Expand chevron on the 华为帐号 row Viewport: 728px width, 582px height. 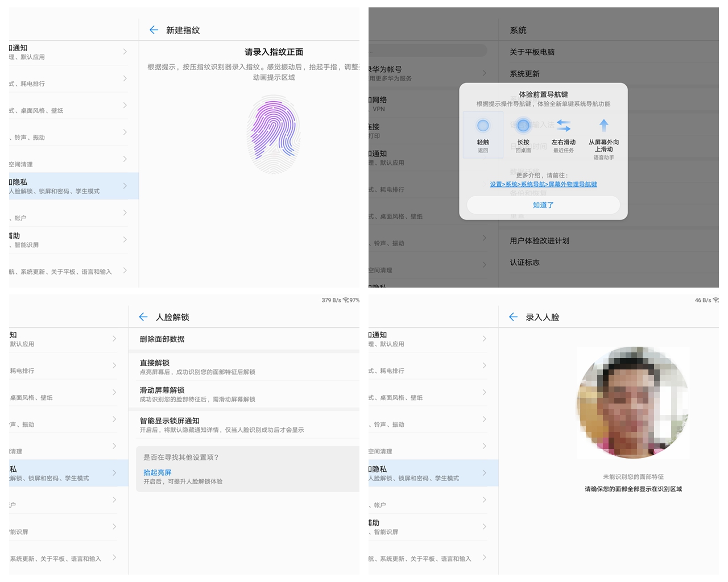pos(484,73)
